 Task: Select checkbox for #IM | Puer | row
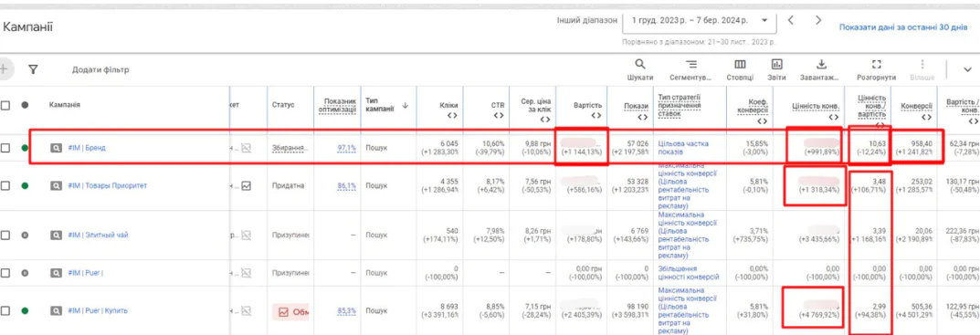click(5, 273)
